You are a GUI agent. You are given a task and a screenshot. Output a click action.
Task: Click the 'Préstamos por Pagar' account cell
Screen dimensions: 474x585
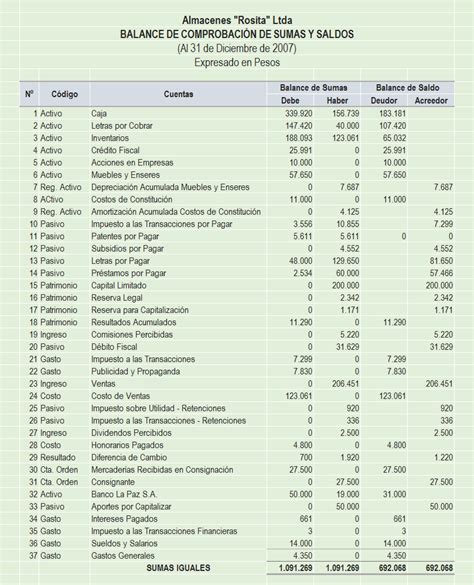click(x=128, y=273)
